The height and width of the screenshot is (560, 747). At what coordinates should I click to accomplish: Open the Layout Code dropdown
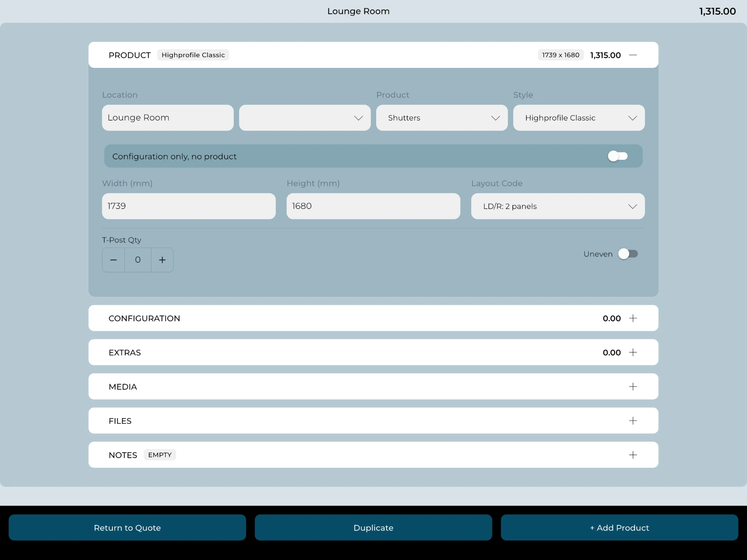click(558, 206)
